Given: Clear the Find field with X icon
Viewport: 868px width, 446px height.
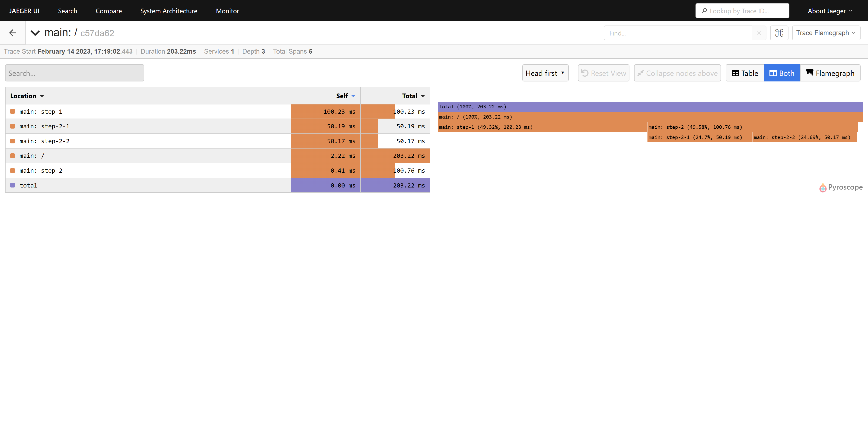Looking at the screenshot, I should tap(759, 33).
